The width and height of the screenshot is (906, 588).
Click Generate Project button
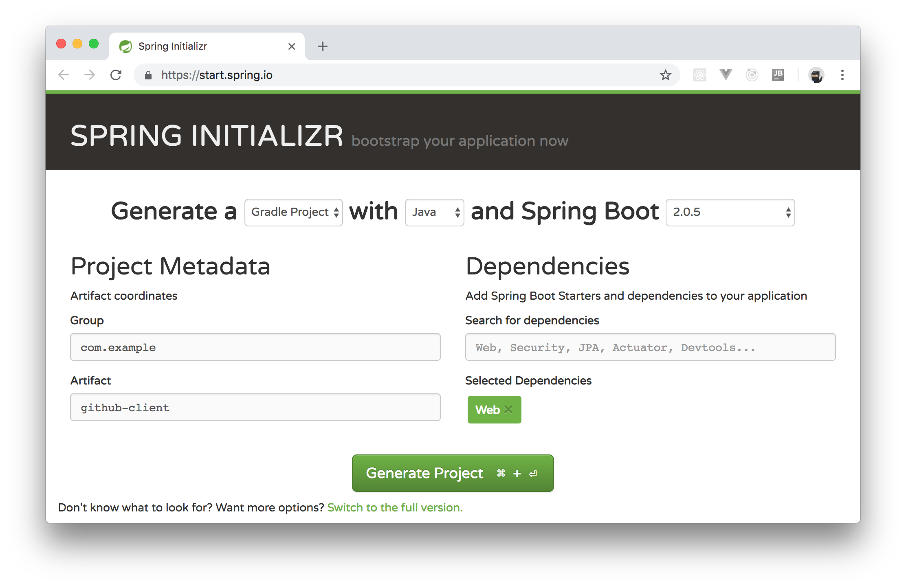[453, 472]
